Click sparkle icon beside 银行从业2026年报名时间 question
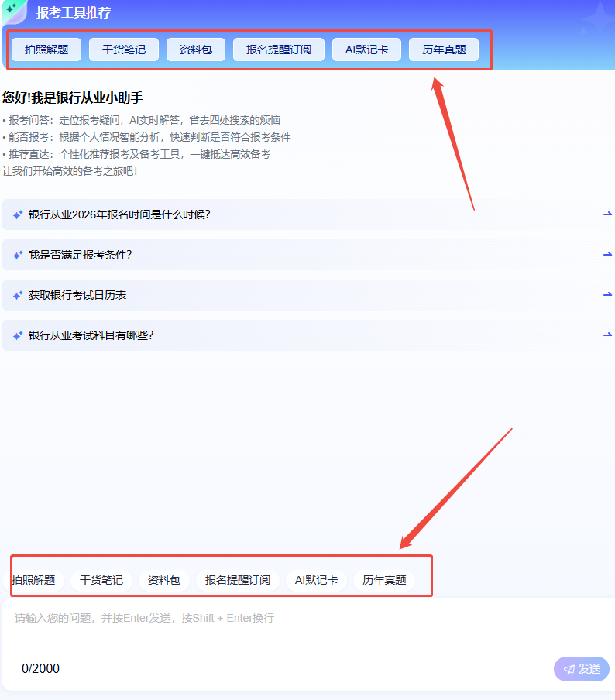This screenshot has height=700, width=615. pos(18,214)
